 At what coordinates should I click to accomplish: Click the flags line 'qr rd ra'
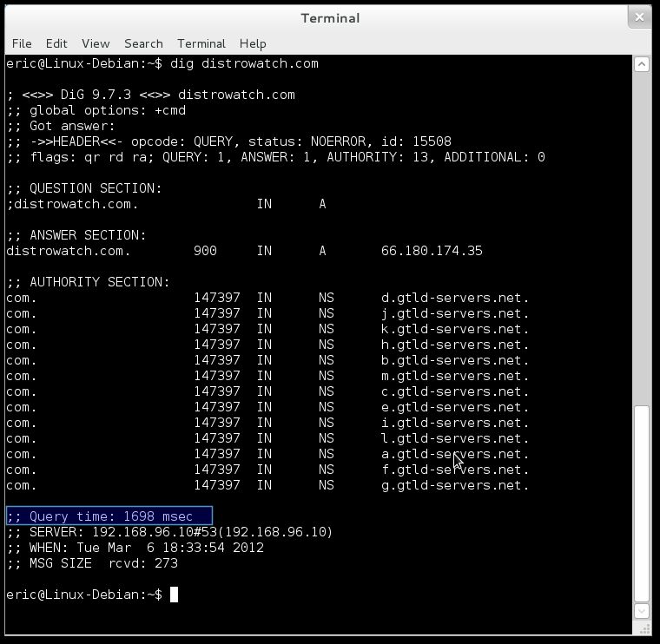pos(276,157)
